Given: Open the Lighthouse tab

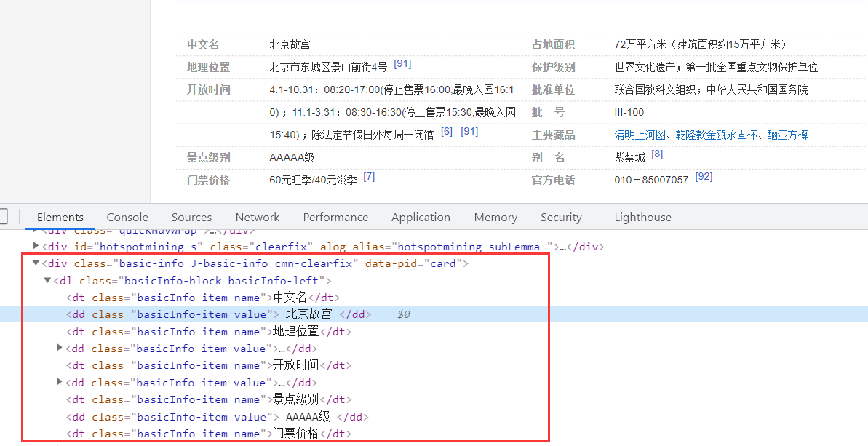Looking at the screenshot, I should pos(642,218).
